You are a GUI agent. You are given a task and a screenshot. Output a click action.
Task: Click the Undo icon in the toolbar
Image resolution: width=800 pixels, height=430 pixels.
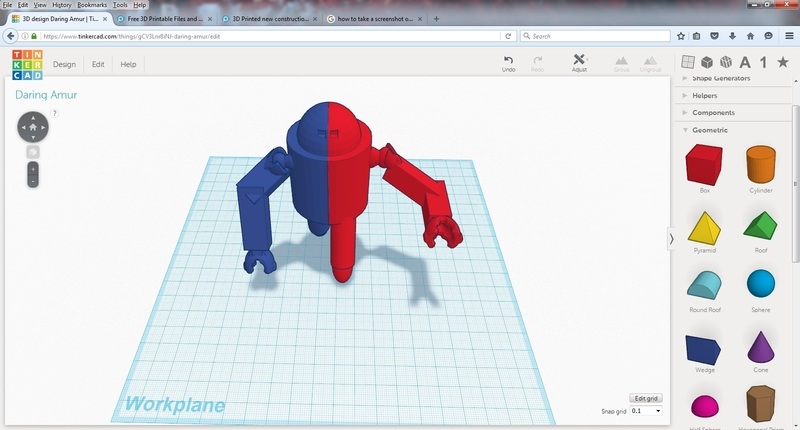[x=508, y=62]
